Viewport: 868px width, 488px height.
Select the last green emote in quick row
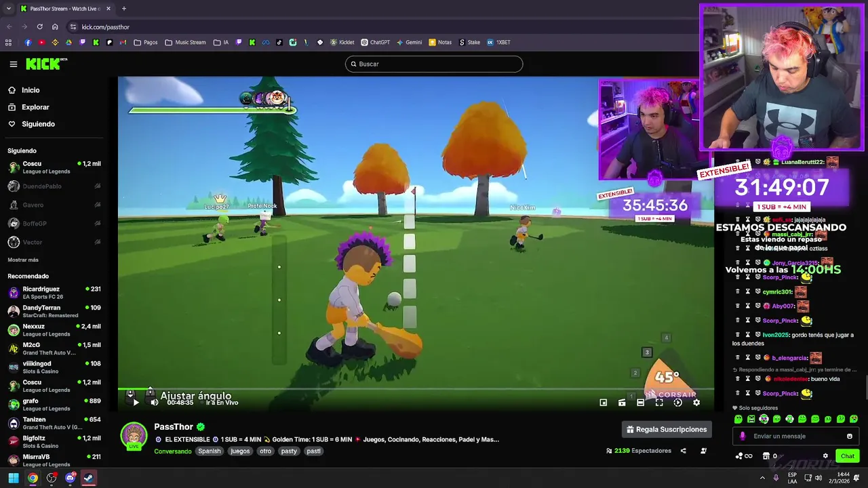click(x=854, y=419)
